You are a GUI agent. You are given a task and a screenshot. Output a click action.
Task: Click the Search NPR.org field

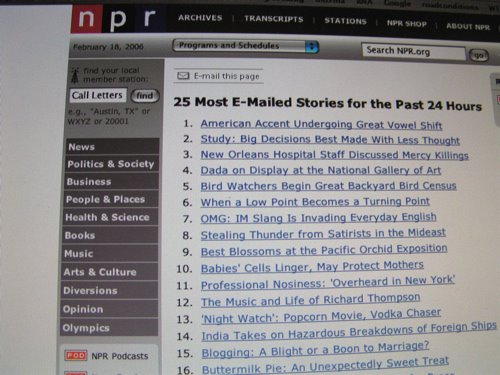413,52
